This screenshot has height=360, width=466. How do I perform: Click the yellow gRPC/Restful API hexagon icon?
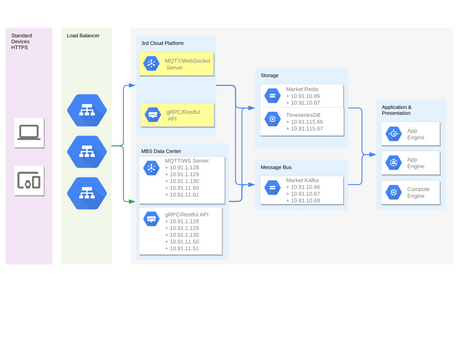point(153,115)
